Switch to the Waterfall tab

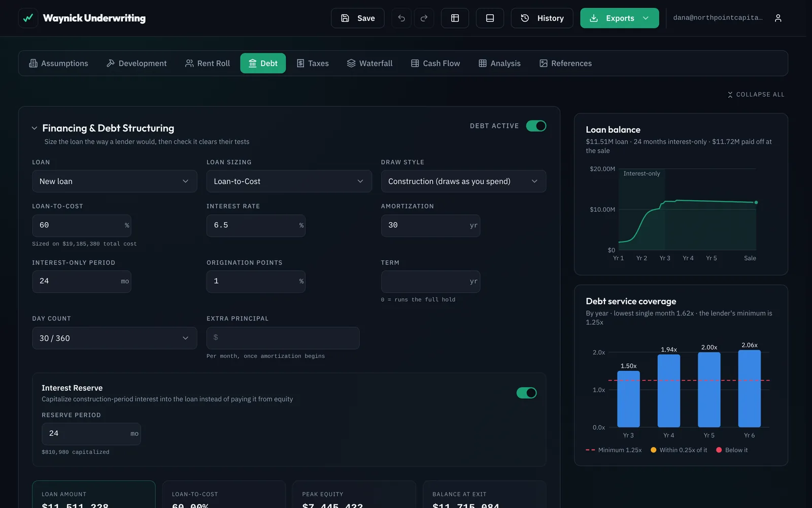click(x=370, y=63)
